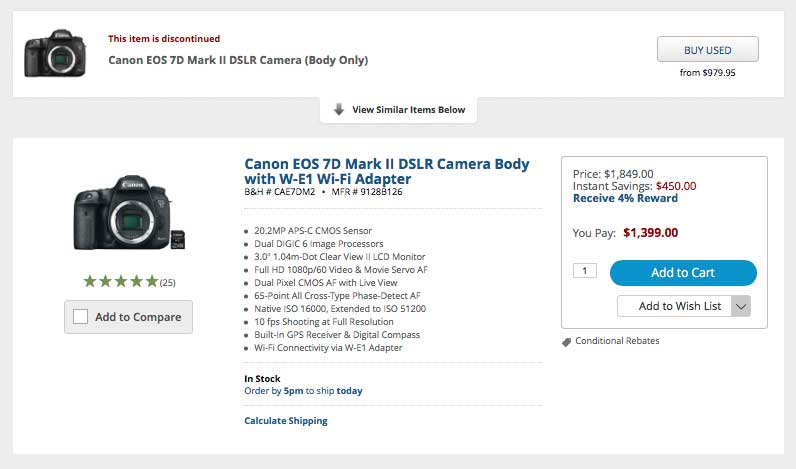Tick the Add to Compare checkbox
796x469 pixels.
pyautogui.click(x=80, y=317)
